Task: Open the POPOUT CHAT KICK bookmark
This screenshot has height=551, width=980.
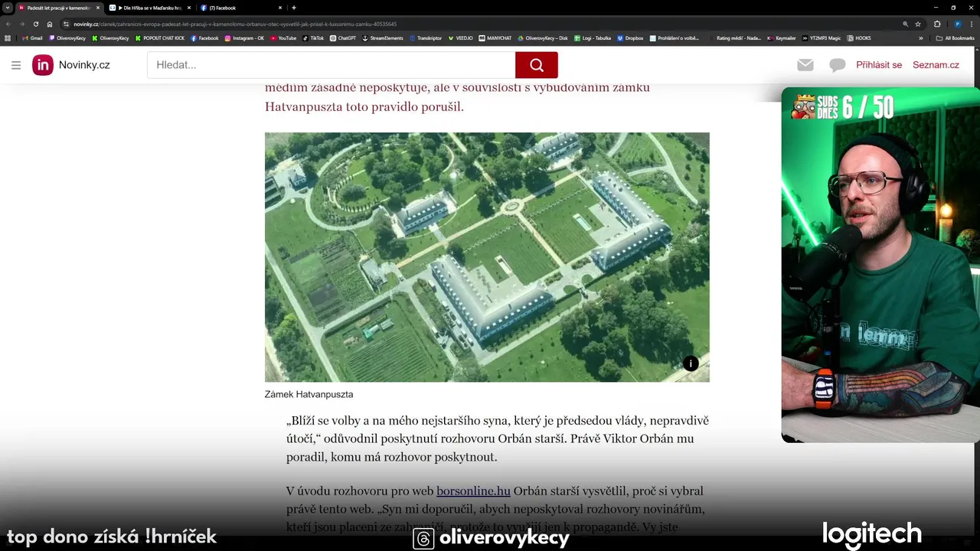Action: tap(160, 37)
